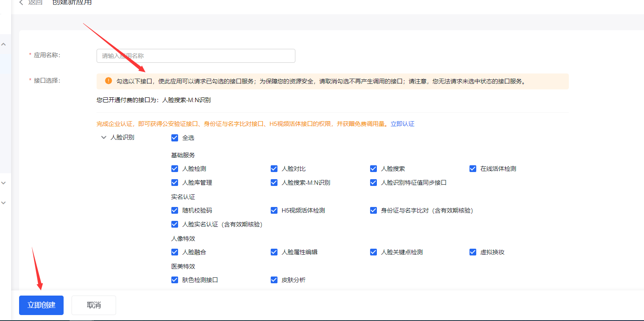The height and width of the screenshot is (321, 644).
Task: Uncheck the 人脸库管理 checkbox
Action: (175, 183)
